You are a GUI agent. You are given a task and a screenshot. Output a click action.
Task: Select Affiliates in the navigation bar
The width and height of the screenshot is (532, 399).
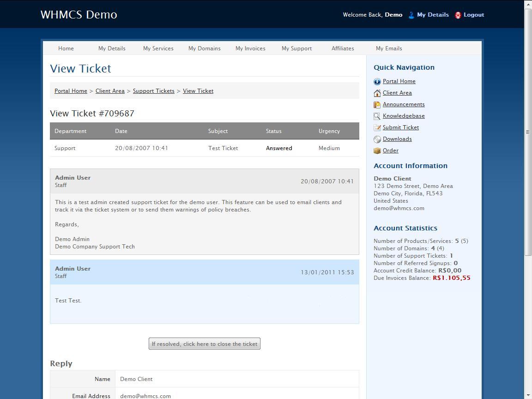coord(343,48)
